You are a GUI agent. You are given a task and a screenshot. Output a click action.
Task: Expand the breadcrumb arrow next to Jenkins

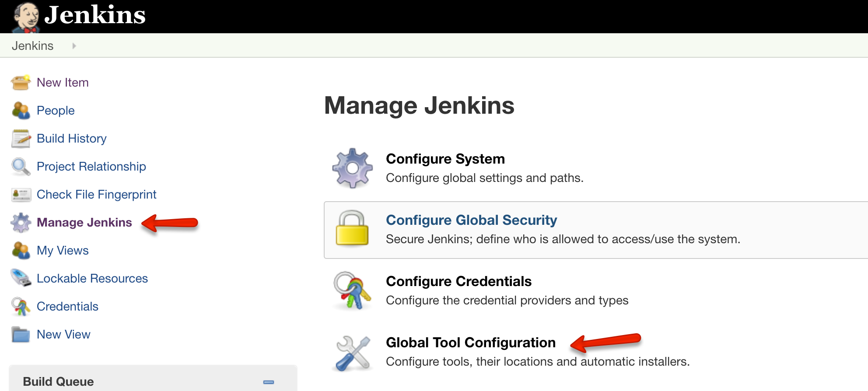tap(74, 46)
